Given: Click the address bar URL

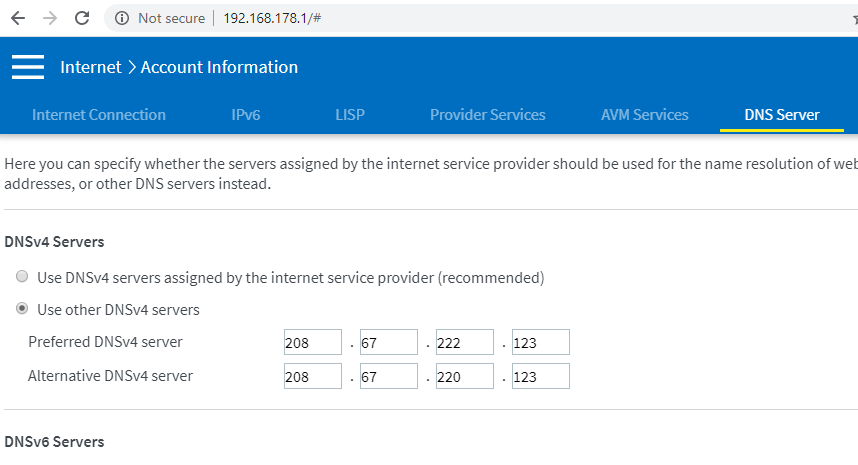Looking at the screenshot, I should point(272,18).
